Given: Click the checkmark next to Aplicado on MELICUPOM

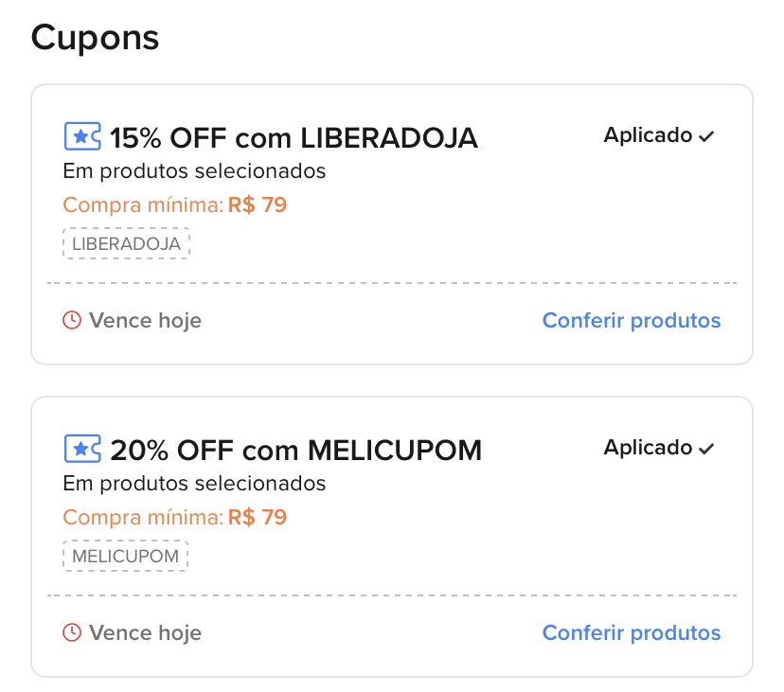Looking at the screenshot, I should (706, 449).
